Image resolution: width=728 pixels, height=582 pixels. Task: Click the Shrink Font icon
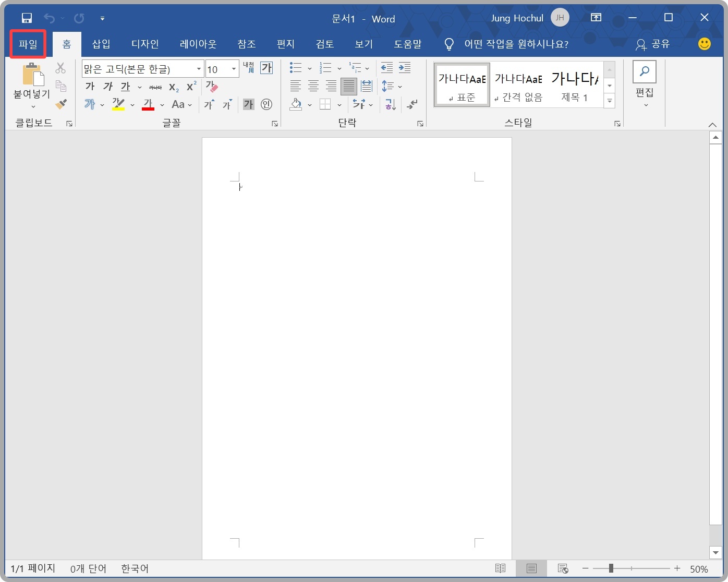click(227, 104)
